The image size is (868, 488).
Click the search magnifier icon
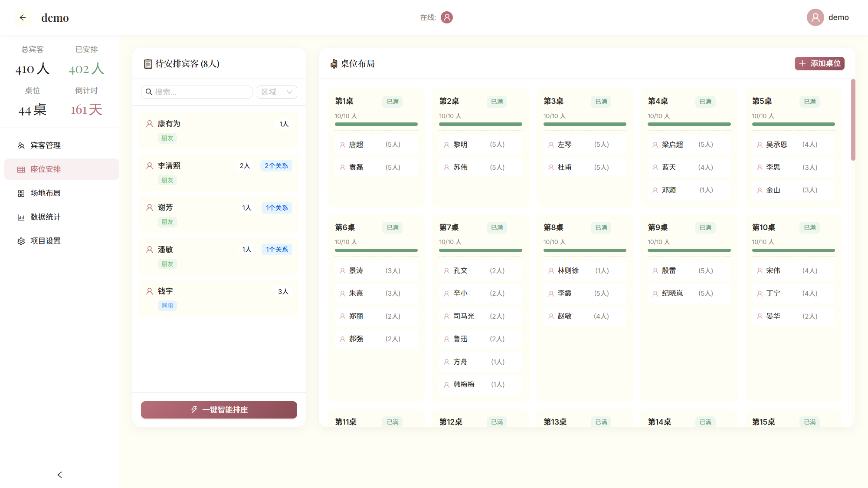coord(149,92)
